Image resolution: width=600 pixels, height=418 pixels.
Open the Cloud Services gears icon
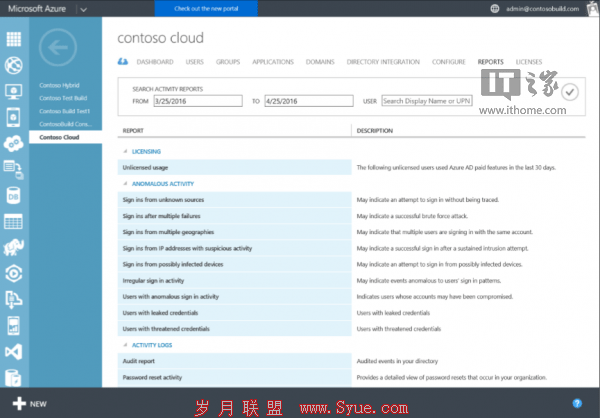[14, 144]
